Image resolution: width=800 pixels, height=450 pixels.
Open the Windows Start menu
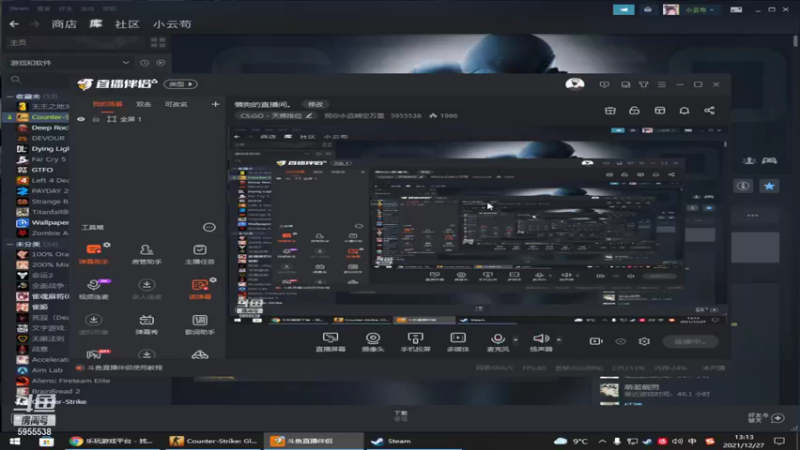tap(14, 441)
